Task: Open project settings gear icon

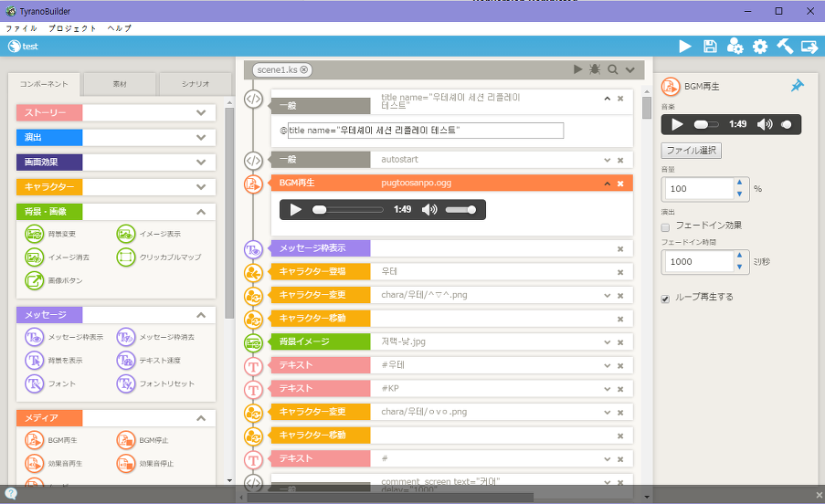Action: point(760,47)
